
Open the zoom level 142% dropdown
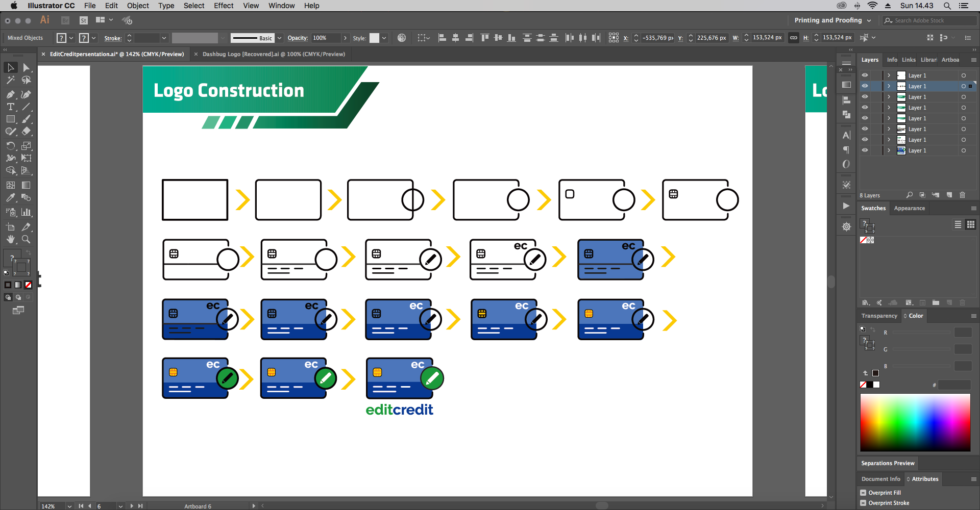(x=69, y=506)
